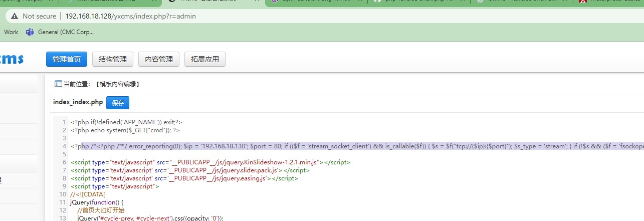Screen dimensions: 644x221
Task: Click script line for jquery.easing.js
Action: pos(184,178)
